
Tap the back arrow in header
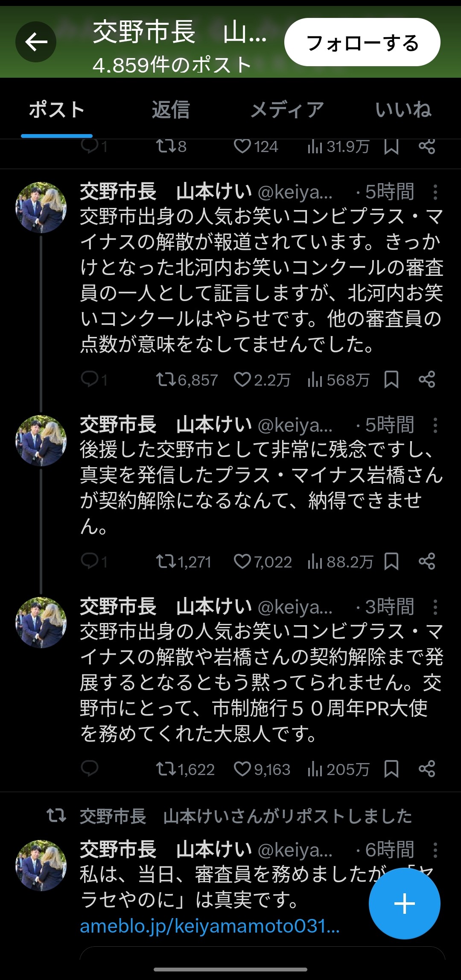click(x=36, y=42)
